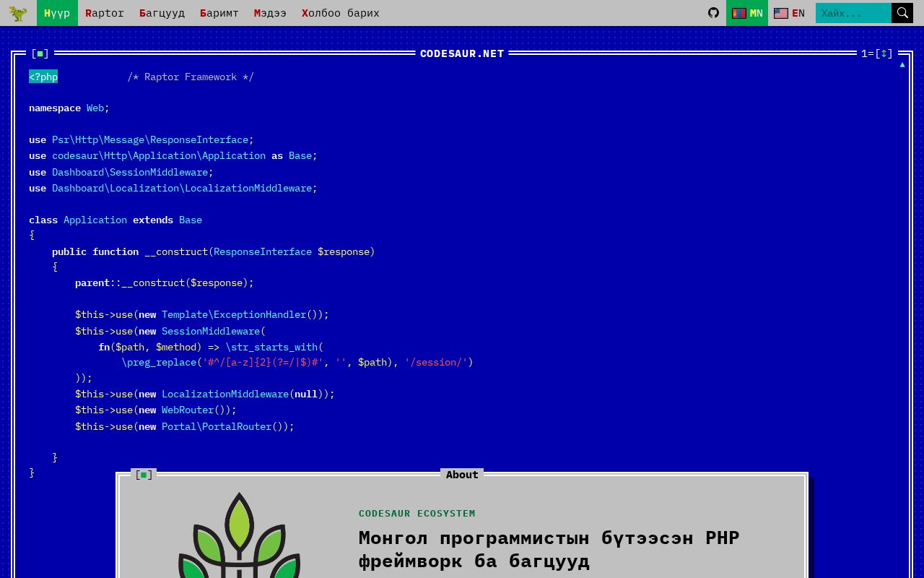This screenshot has height=578, width=924.
Task: Switch language to EN with US flag
Action: [x=789, y=13]
